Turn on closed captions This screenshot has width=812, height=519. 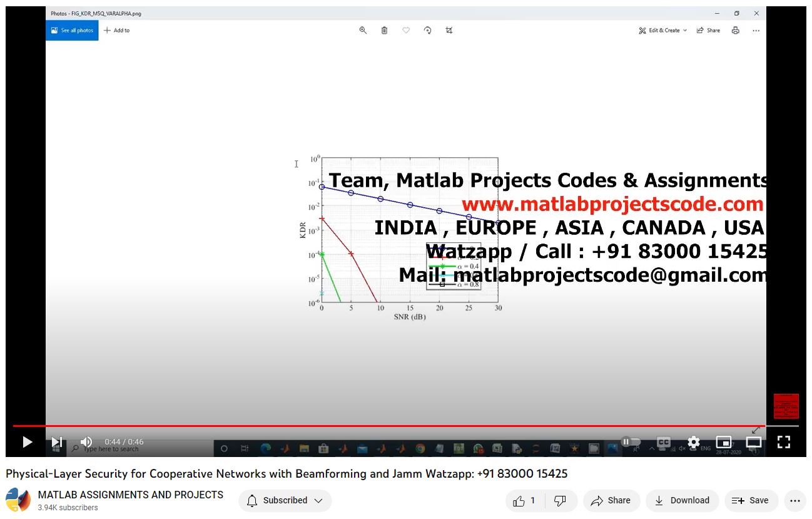tap(663, 442)
